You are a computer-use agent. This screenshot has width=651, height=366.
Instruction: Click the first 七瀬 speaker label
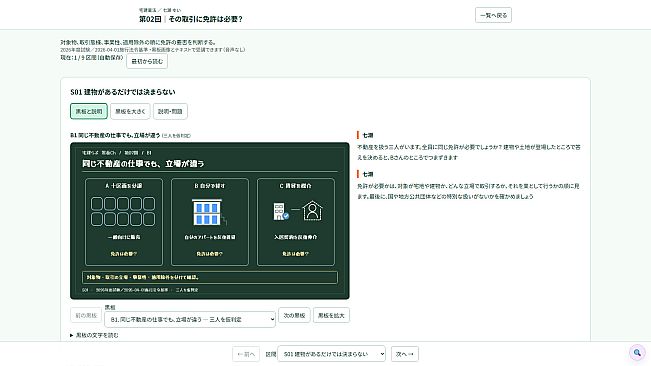pos(368,135)
